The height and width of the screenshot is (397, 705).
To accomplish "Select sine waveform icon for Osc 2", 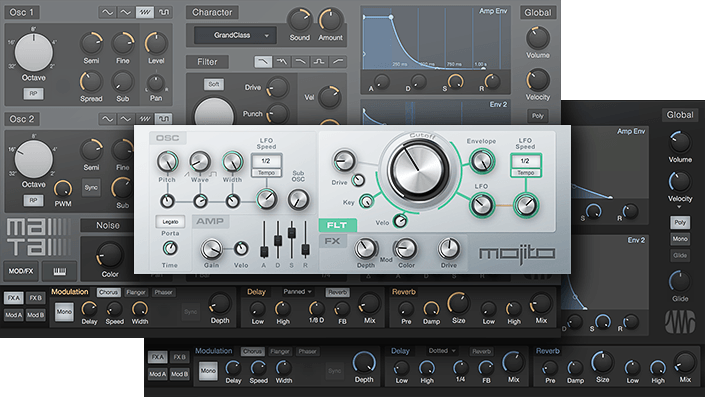I will point(107,119).
